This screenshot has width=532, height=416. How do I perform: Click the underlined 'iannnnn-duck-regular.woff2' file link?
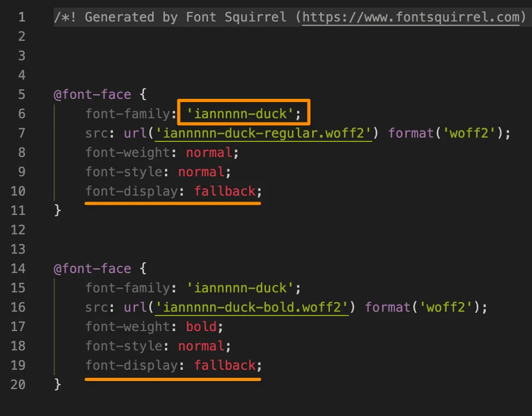pos(263,133)
